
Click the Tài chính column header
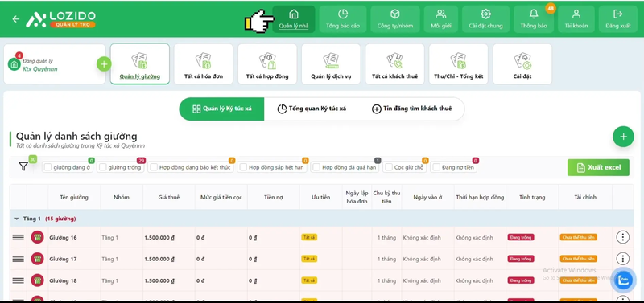click(585, 197)
